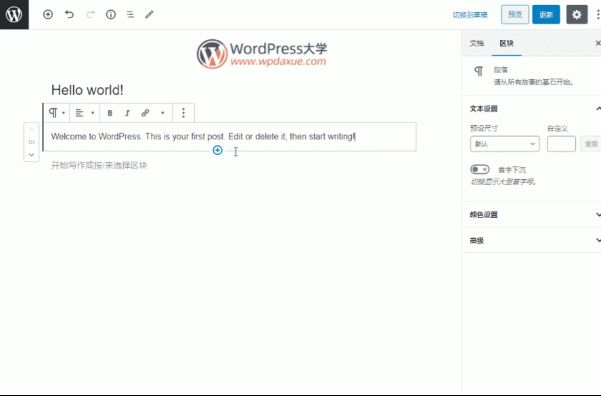
Task: Open block more options menu
Action: (x=183, y=113)
